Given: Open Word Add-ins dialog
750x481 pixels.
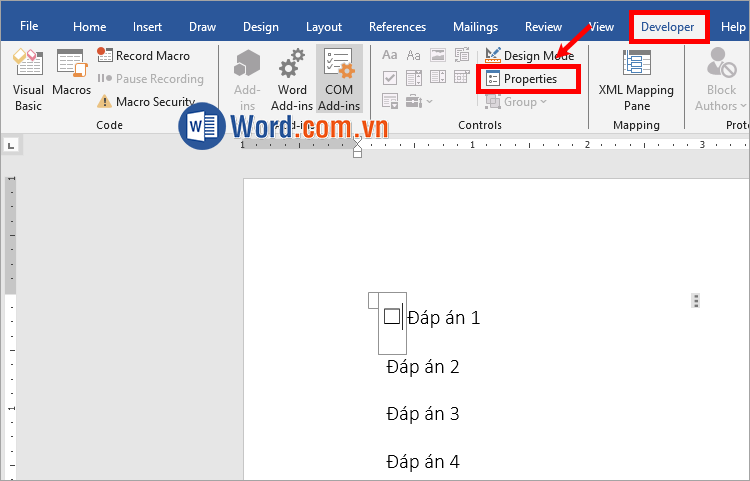Looking at the screenshot, I should coord(292,80).
